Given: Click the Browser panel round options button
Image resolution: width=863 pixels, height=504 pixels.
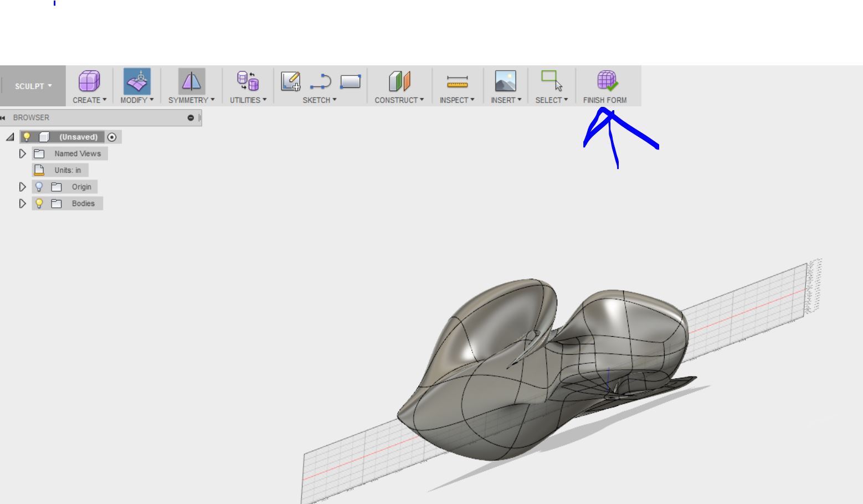Looking at the screenshot, I should (191, 117).
